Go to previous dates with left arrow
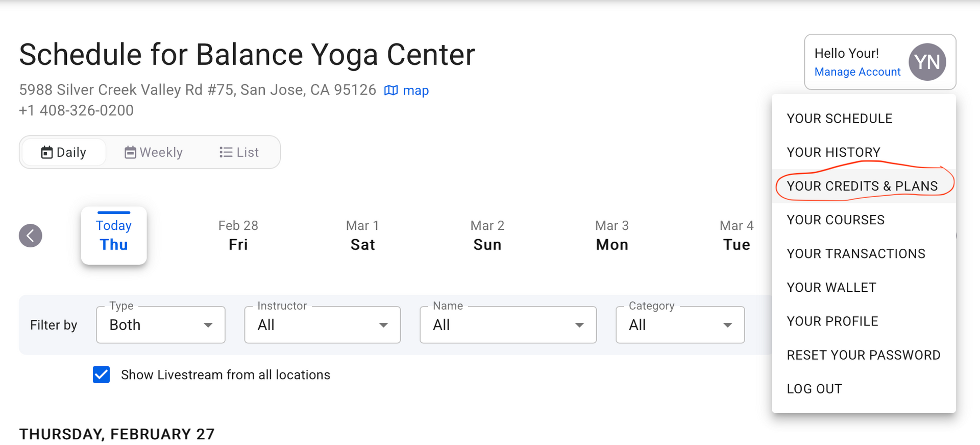980x445 pixels. pyautogui.click(x=31, y=236)
